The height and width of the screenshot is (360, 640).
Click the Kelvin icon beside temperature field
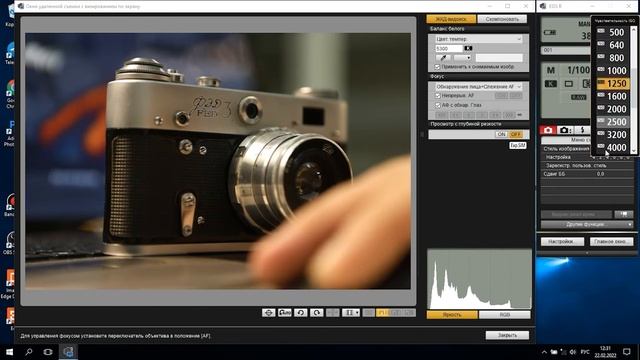click(468, 48)
